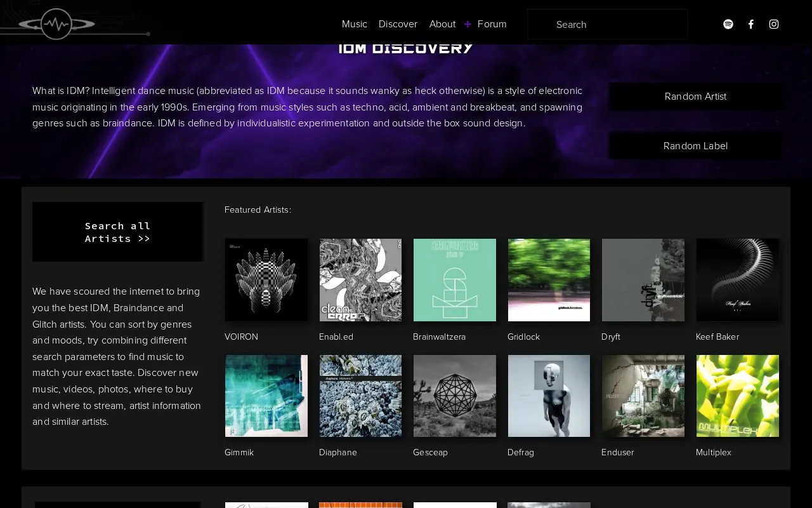Screen dimensions: 812x508
Task: Open the Enduser album thumbnail
Action: [643, 396]
